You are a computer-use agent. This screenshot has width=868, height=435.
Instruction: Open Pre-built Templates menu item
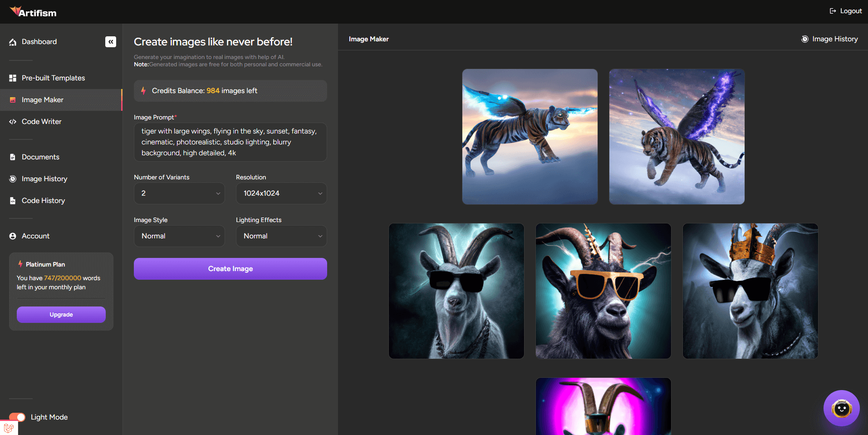click(61, 78)
